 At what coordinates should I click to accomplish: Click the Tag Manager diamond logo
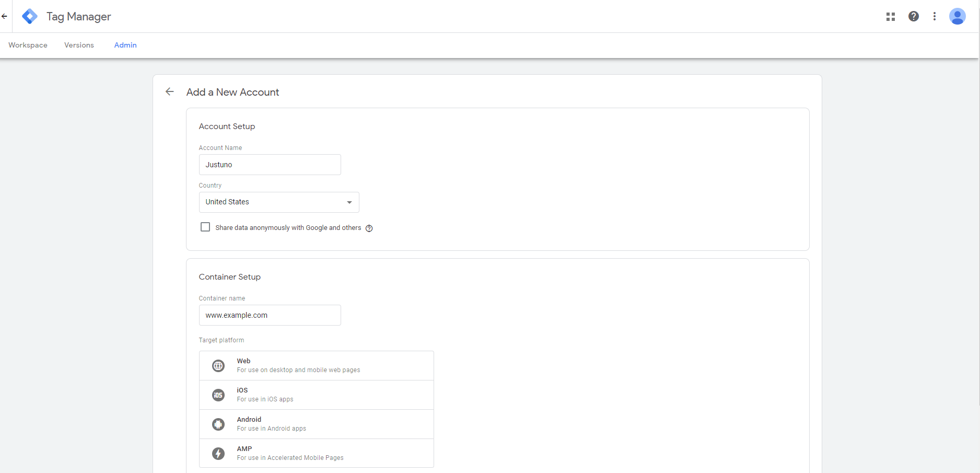pyautogui.click(x=29, y=16)
